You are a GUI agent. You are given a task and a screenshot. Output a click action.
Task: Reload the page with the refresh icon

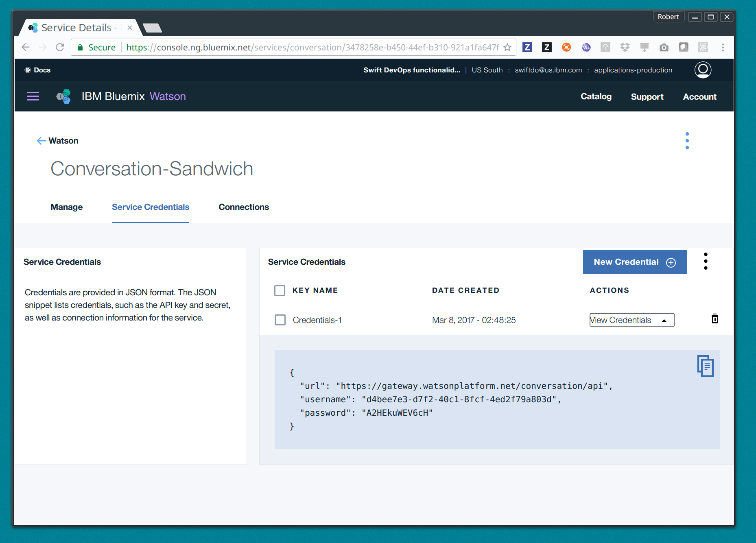pyautogui.click(x=60, y=47)
